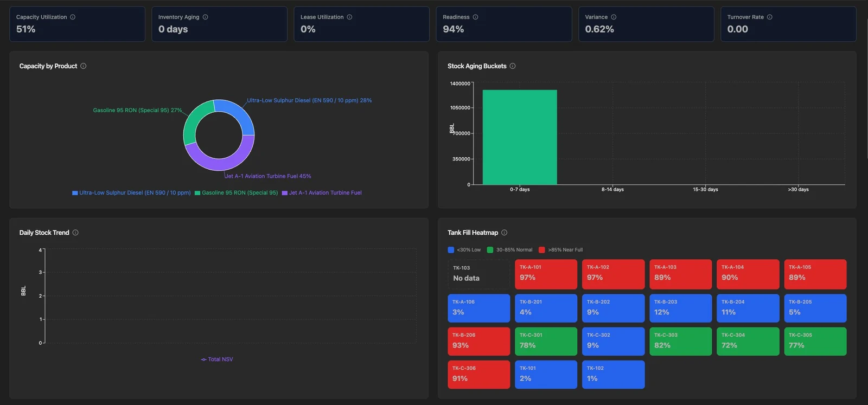
Task: Click the info icon next to Inventory Aging
Action: pyautogui.click(x=205, y=17)
